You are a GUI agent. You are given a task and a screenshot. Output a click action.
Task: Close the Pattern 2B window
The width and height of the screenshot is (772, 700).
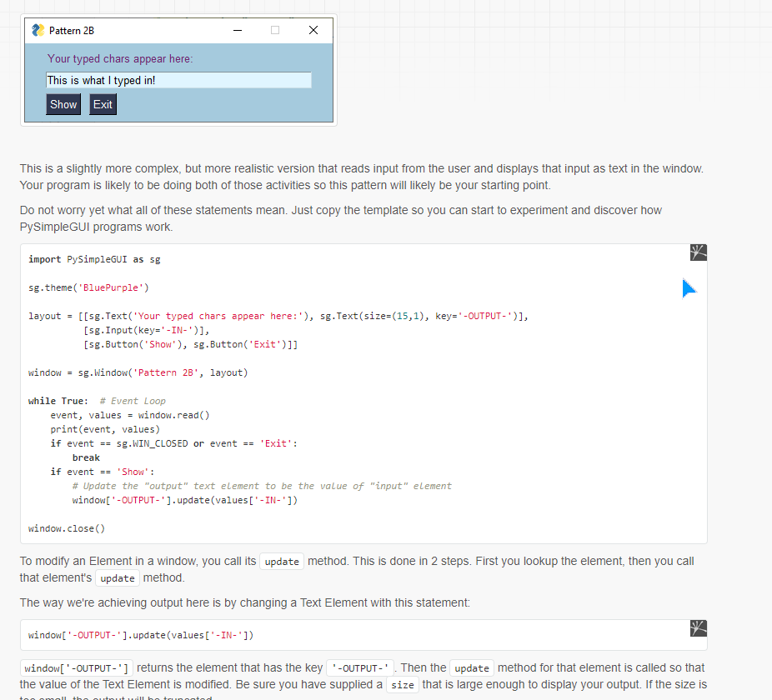[313, 30]
